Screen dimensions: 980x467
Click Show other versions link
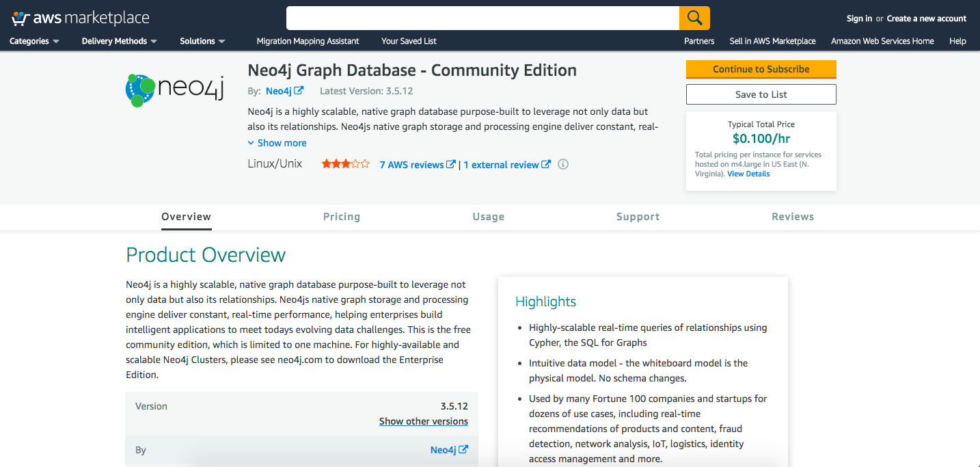pos(424,421)
